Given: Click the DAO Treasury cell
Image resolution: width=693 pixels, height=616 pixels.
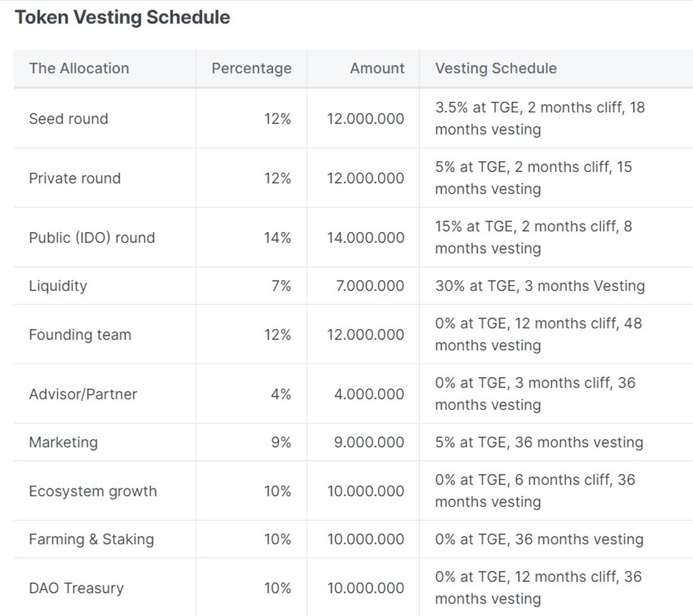Looking at the screenshot, I should pos(76,588).
